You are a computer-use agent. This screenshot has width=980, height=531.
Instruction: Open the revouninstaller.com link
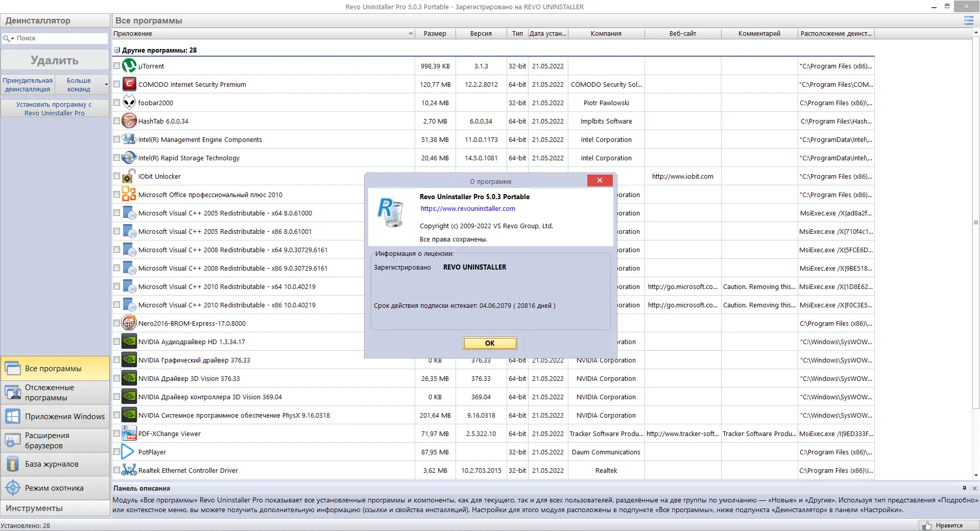[468, 208]
